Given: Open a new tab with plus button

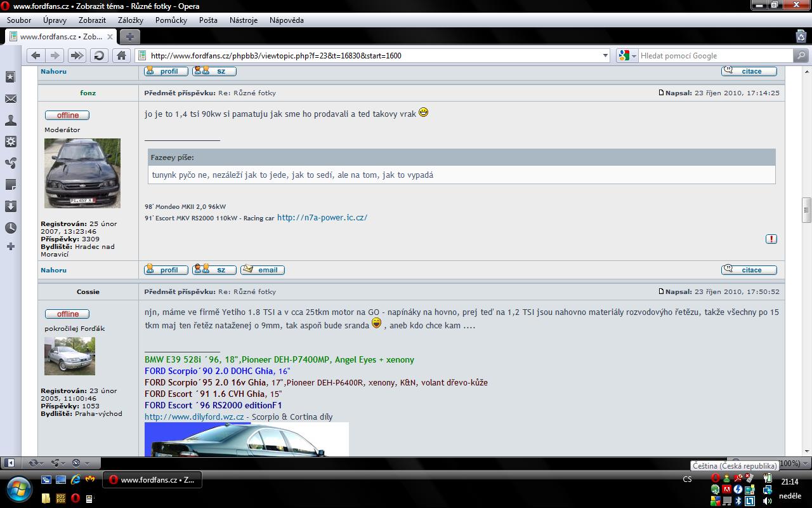Looking at the screenshot, I should click(x=129, y=37).
